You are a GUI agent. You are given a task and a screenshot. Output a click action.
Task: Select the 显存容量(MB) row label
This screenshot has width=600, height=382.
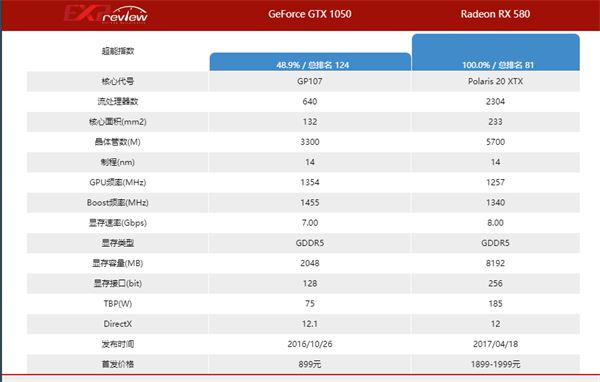click(118, 263)
